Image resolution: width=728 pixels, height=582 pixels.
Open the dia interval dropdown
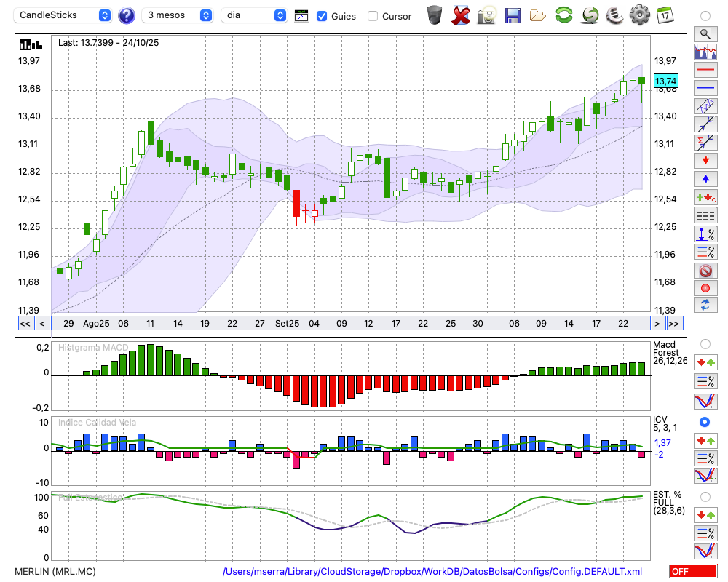254,15
